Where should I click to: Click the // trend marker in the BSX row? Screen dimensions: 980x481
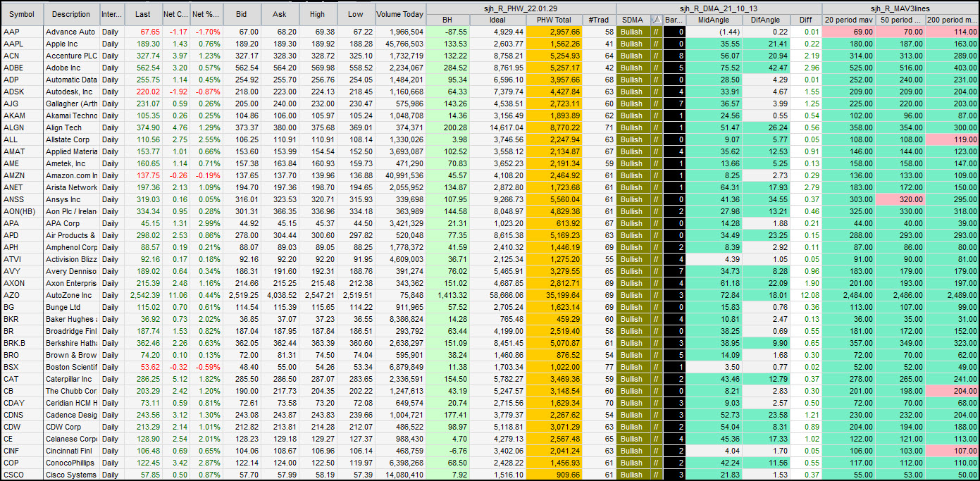click(x=656, y=367)
